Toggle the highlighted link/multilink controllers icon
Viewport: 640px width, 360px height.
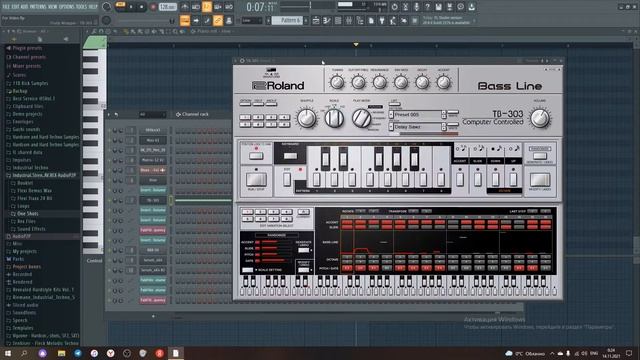tap(218, 20)
